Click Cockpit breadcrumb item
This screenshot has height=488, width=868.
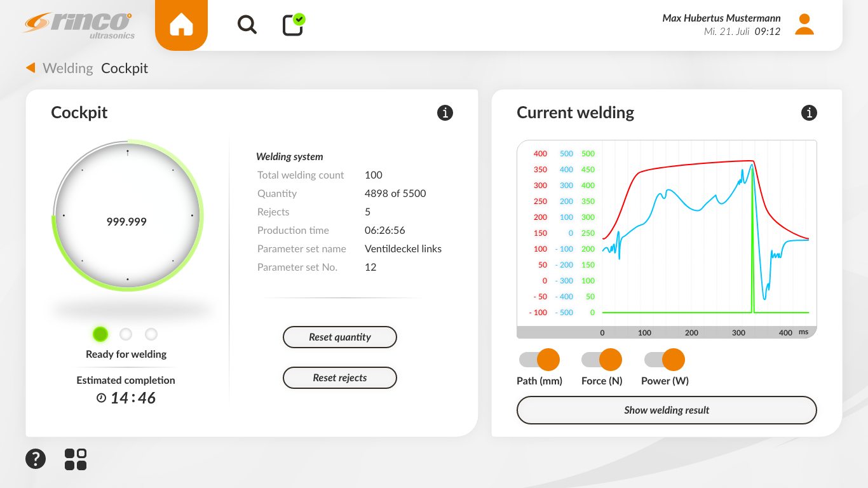point(125,68)
